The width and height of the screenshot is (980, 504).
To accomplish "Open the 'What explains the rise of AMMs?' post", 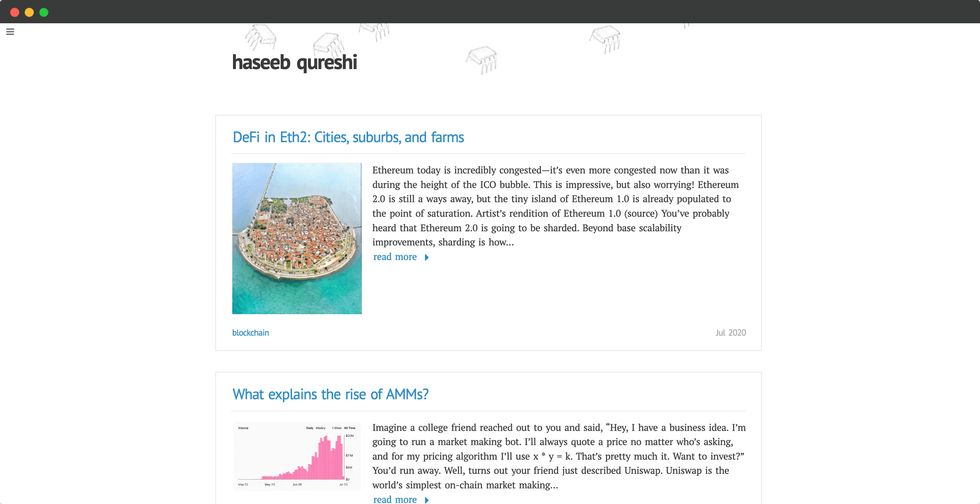I will point(330,394).
